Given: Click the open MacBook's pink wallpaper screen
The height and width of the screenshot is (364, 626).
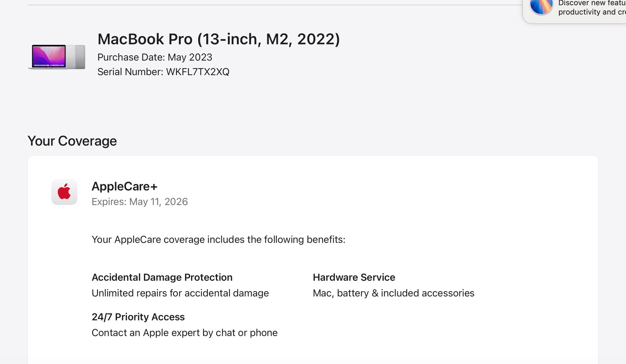Looking at the screenshot, I should (x=49, y=56).
